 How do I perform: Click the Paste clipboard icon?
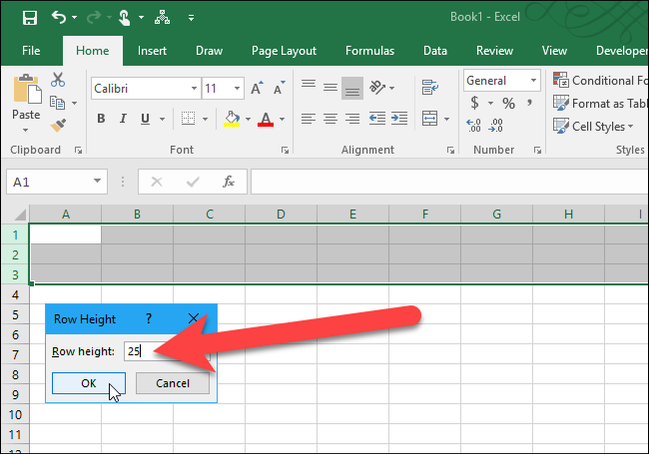(25, 98)
